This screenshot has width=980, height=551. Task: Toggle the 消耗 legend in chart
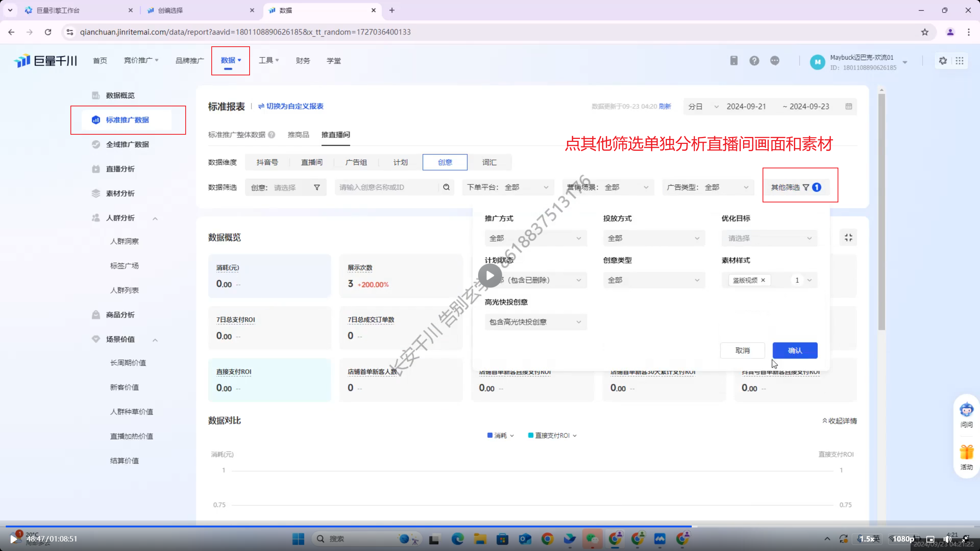[x=500, y=435]
